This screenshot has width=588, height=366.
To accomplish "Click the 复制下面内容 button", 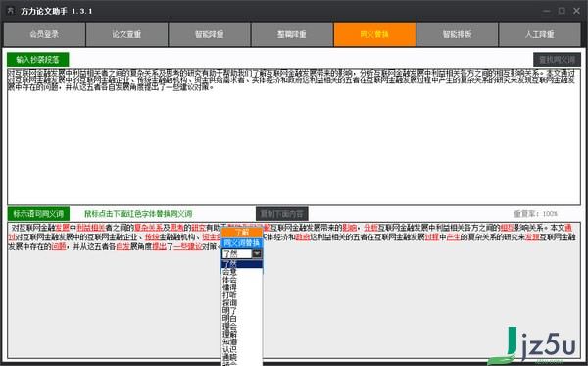I will coord(282,214).
